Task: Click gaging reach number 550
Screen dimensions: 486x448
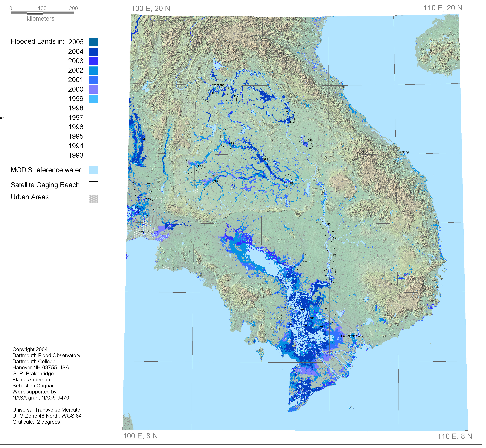Action: (x=310, y=141)
